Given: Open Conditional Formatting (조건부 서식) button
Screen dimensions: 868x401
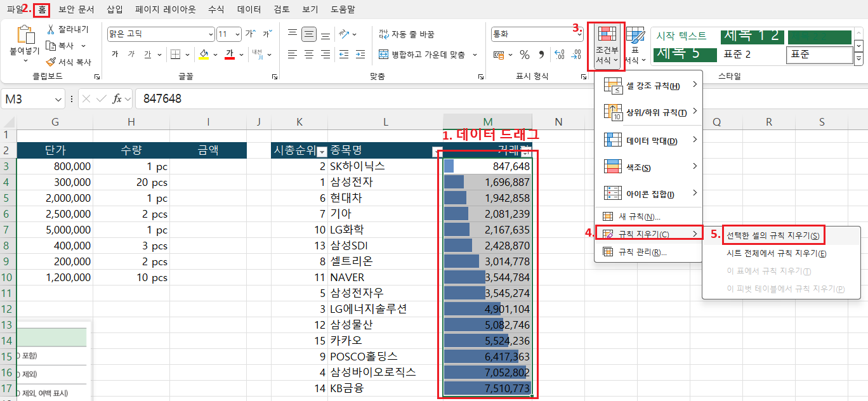Looking at the screenshot, I should point(607,46).
